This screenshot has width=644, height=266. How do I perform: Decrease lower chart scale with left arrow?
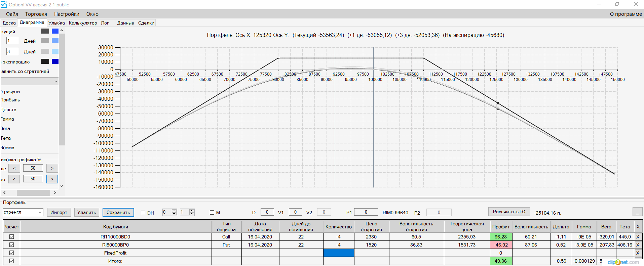(x=14, y=179)
